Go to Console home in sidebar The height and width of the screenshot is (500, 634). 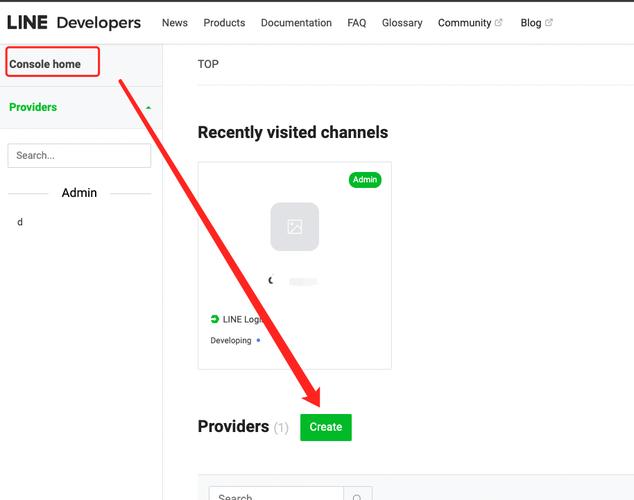coord(45,64)
